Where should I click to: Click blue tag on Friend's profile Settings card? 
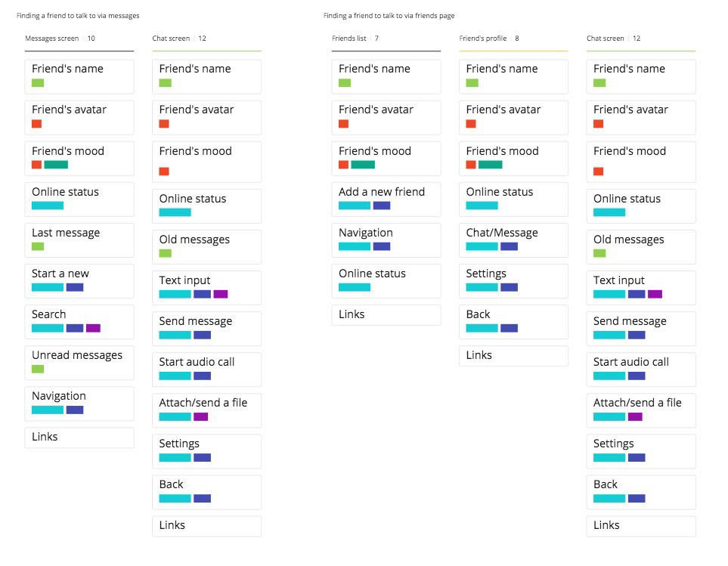point(510,287)
